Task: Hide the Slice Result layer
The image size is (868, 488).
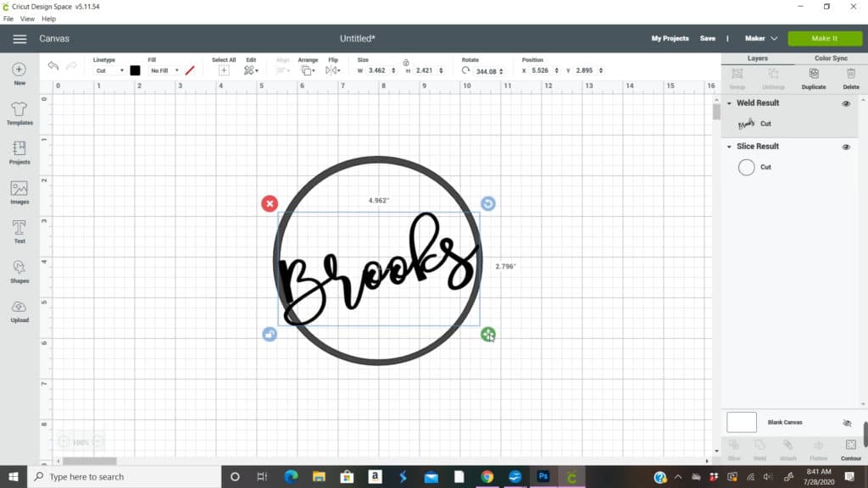Action: click(x=846, y=147)
